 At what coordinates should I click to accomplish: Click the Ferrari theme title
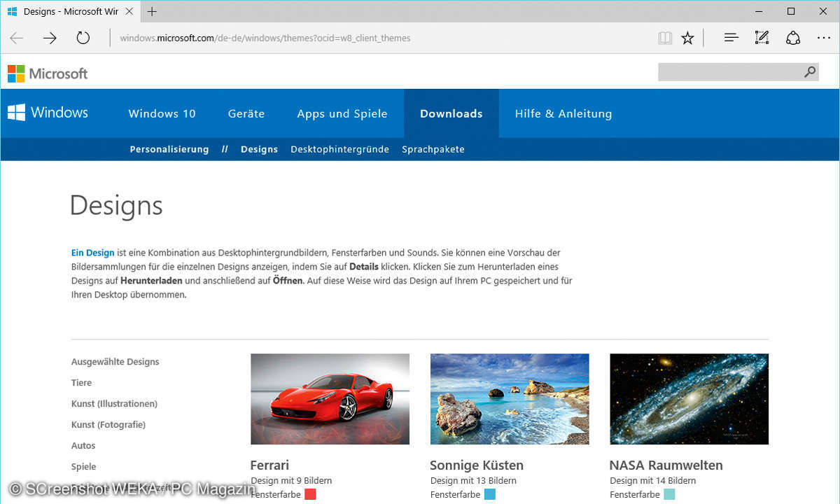point(270,465)
